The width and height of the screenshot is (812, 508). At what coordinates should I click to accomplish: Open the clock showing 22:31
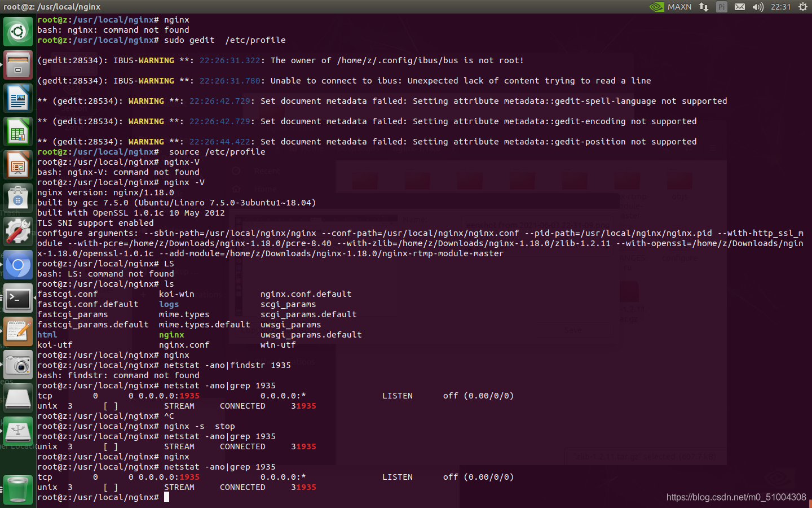781,7
